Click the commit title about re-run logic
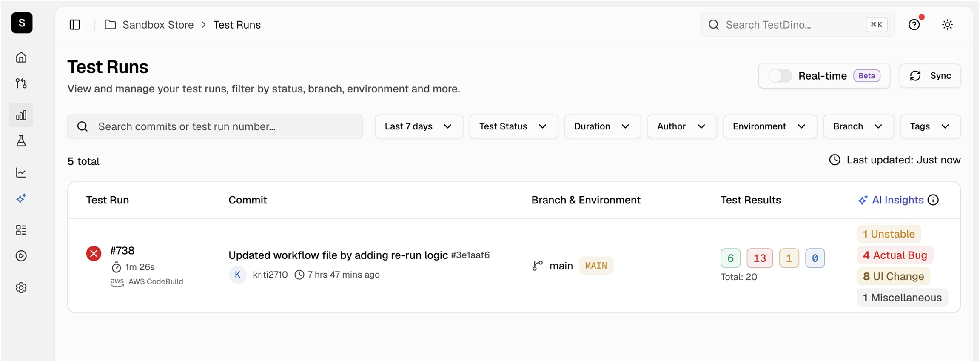This screenshot has height=361, width=980. click(338, 255)
